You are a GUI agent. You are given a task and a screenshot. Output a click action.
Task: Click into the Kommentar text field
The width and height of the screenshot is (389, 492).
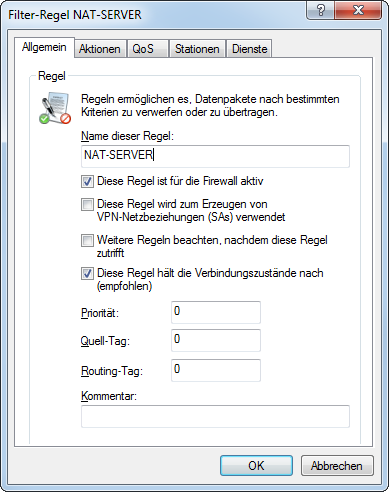[x=215, y=416]
